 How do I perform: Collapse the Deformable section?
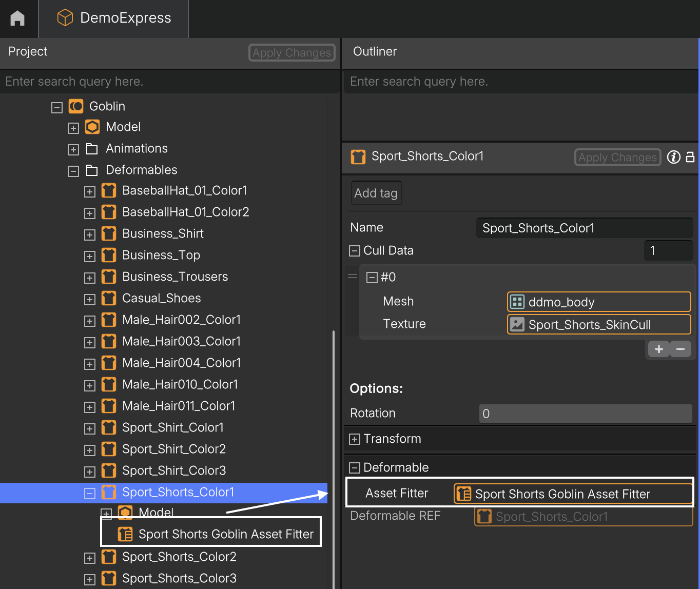(355, 468)
